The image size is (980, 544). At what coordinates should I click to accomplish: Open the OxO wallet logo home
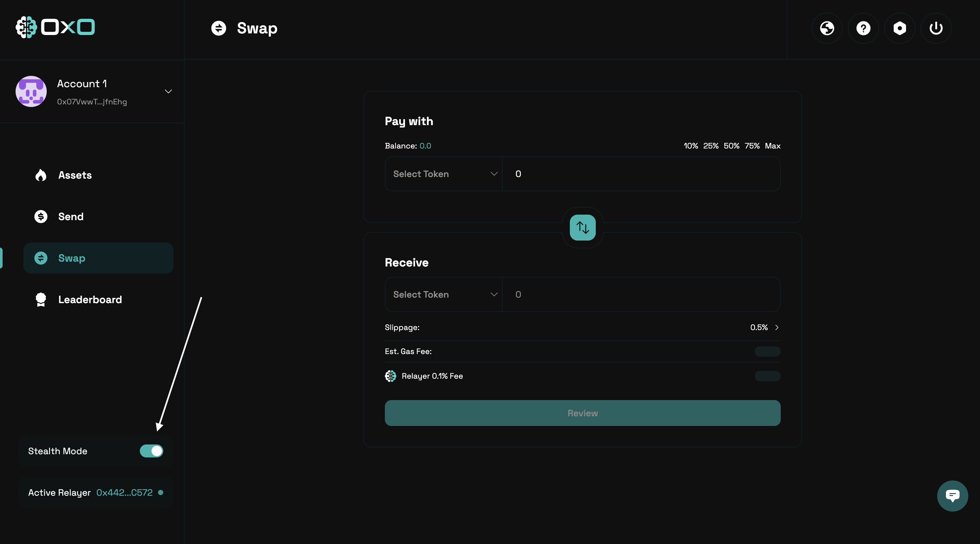[55, 27]
